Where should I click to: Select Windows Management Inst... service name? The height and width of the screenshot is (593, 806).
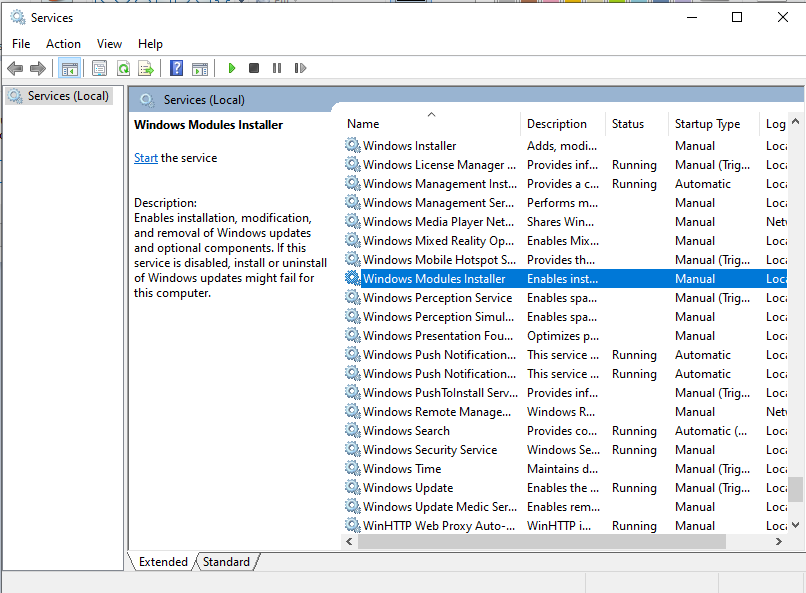440,183
